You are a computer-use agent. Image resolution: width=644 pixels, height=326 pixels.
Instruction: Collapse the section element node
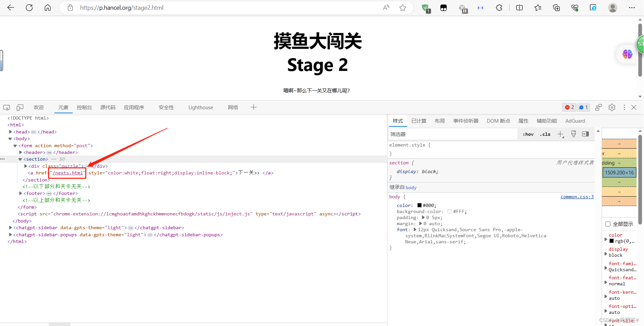[20, 159]
